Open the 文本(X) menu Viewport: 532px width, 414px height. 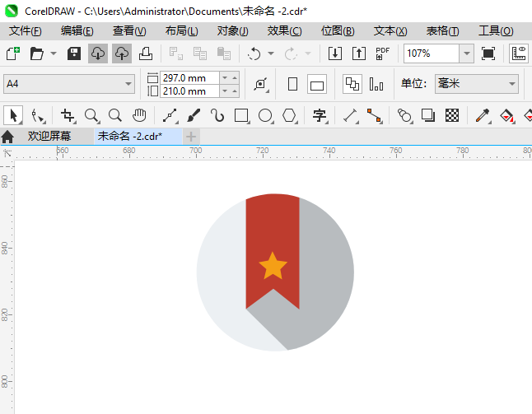[390, 31]
